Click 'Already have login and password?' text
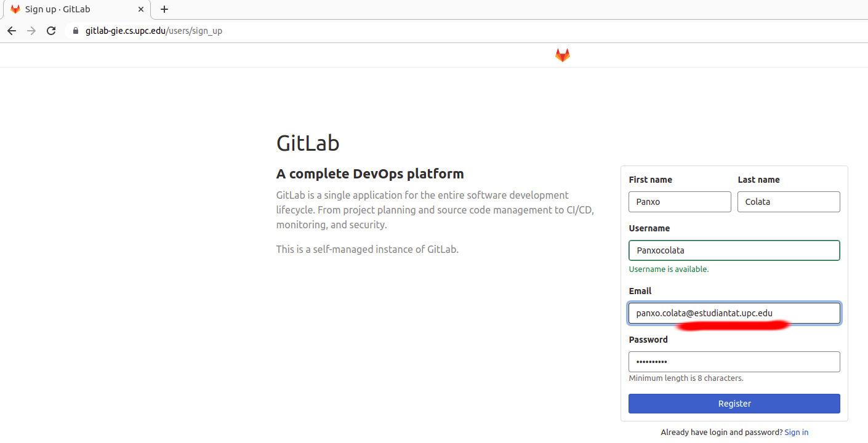The height and width of the screenshot is (443, 868). coord(721,433)
